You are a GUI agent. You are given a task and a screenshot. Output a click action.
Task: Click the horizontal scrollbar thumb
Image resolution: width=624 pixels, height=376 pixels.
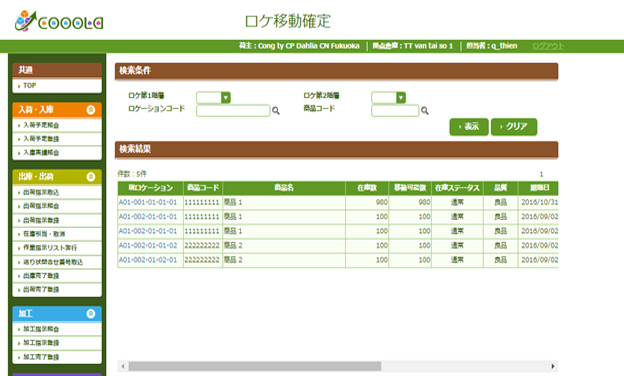(255, 366)
